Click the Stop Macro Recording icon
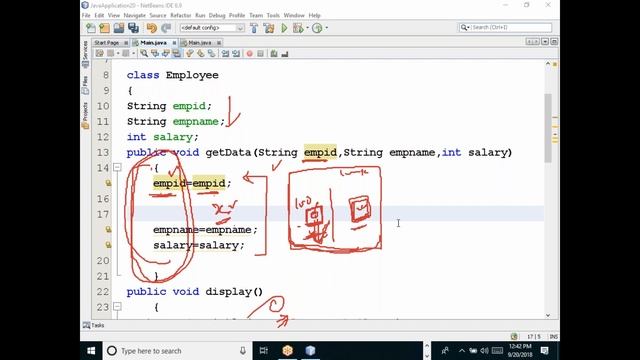This screenshot has width=640, height=360. click(260, 53)
